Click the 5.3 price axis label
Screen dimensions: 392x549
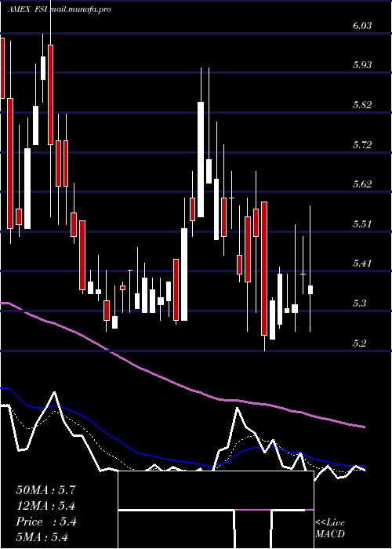tap(359, 303)
